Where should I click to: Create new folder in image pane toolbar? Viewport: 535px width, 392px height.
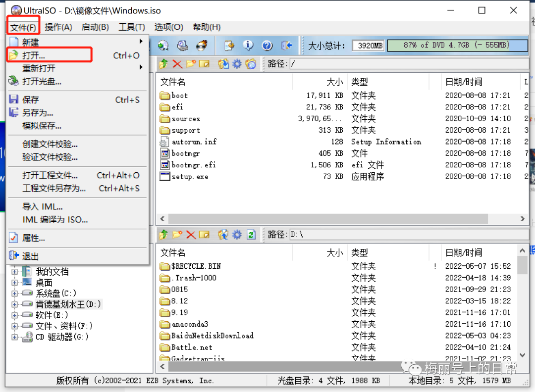tap(191, 63)
